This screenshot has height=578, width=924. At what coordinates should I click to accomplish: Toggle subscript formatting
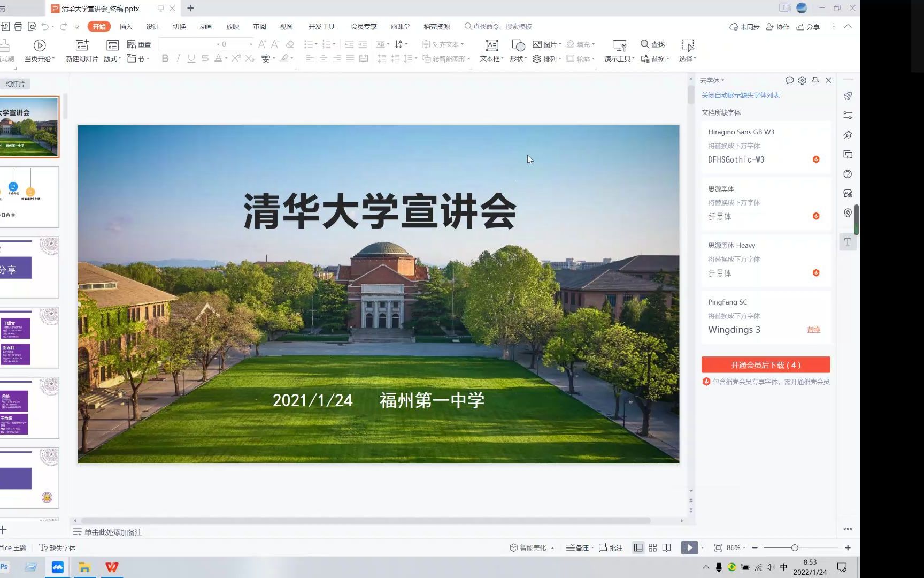(250, 58)
